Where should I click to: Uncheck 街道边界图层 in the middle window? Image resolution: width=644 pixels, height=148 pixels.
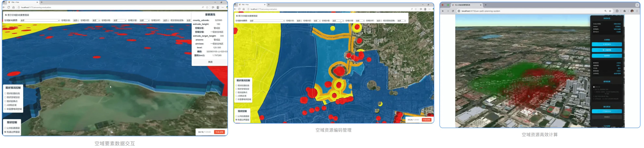tap(236, 120)
